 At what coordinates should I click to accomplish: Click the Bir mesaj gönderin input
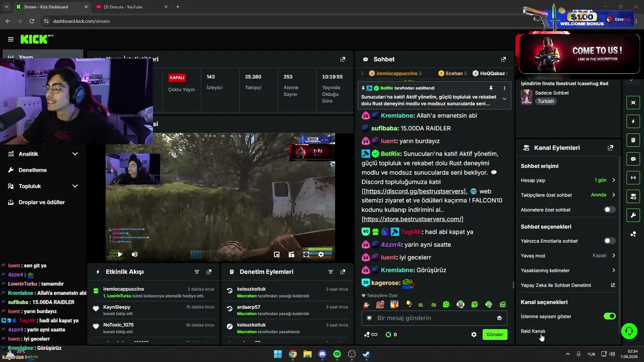[434, 318]
